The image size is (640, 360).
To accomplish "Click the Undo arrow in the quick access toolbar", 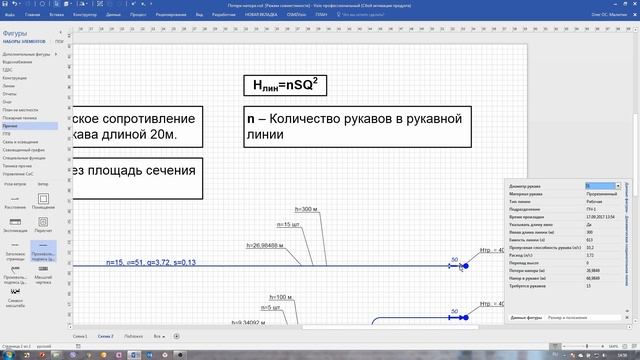I will point(15,4).
